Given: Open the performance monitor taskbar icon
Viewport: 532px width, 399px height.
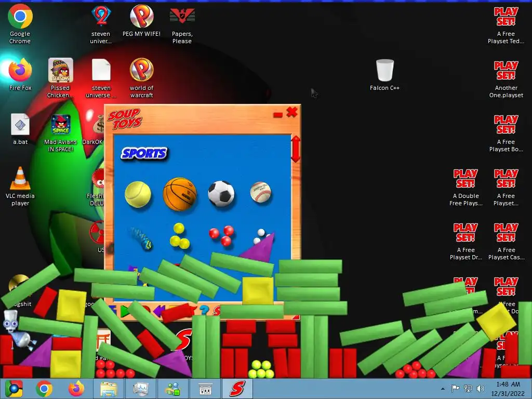Looking at the screenshot, I should pyautogui.click(x=140, y=389).
